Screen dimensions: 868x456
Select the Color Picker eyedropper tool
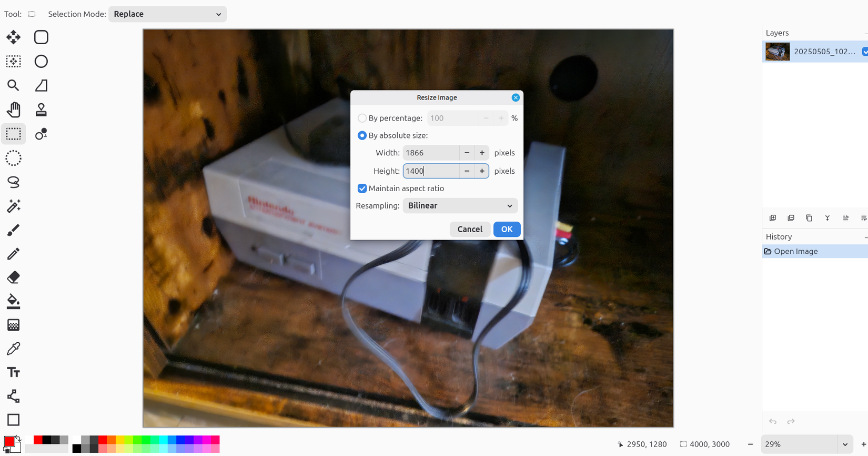pos(13,349)
